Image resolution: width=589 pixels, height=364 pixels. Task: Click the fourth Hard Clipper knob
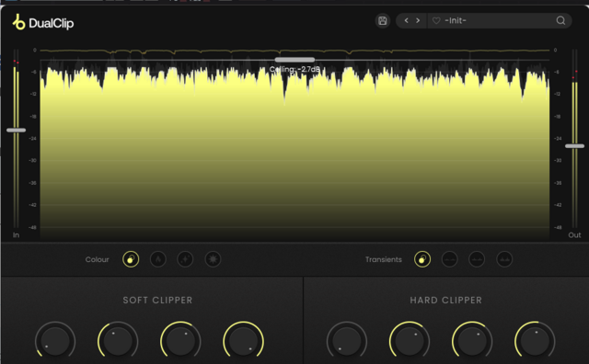tap(535, 341)
